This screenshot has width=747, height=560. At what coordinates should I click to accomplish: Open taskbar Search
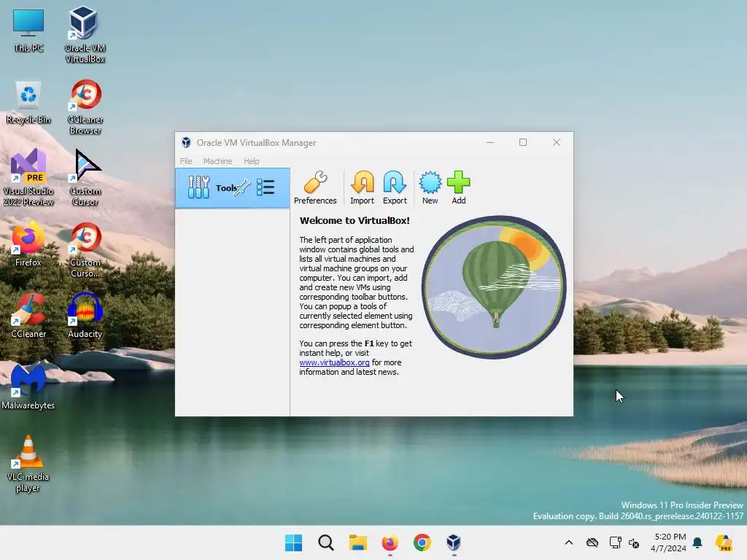(x=326, y=542)
